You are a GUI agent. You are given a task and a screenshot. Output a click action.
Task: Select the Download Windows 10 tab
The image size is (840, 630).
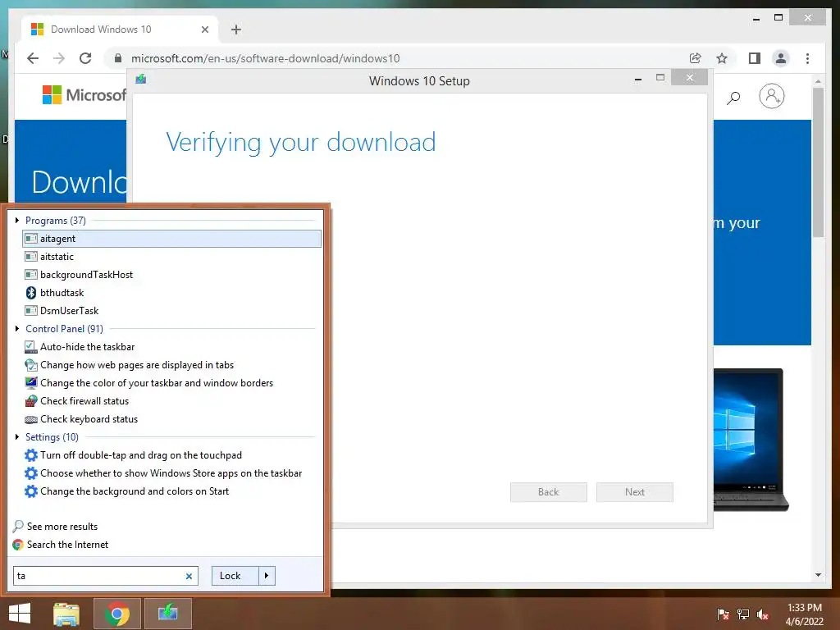pos(120,30)
